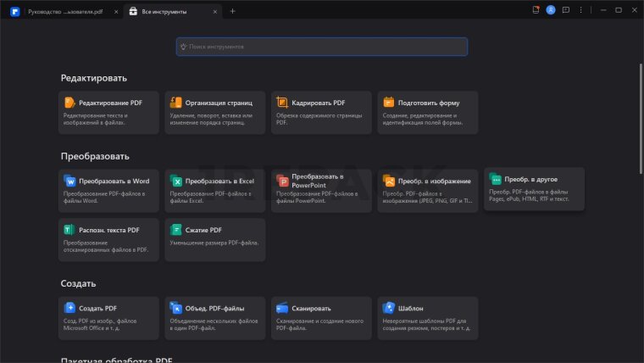Launch OCR tool (Распозн. текста PDF)
This screenshot has width=644, height=363.
pos(108,239)
